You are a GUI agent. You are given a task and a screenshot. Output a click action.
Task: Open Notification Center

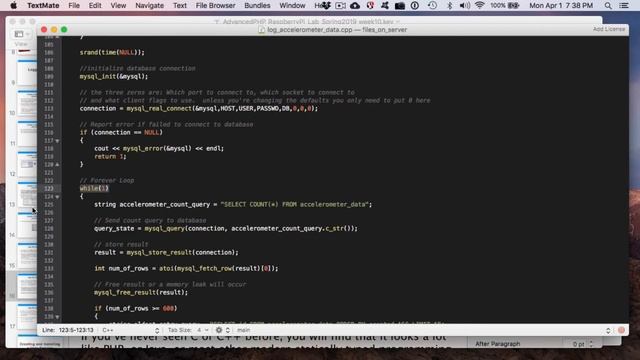pyautogui.click(x=624, y=6)
